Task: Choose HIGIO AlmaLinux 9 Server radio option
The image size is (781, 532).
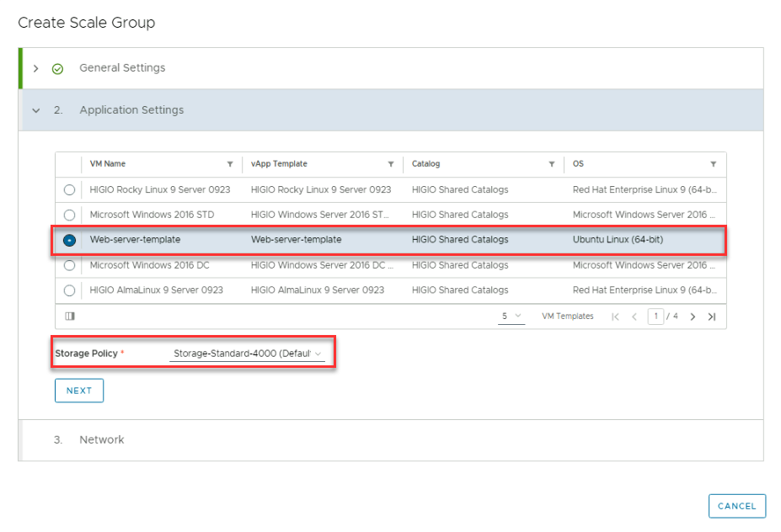Action: pyautogui.click(x=69, y=290)
